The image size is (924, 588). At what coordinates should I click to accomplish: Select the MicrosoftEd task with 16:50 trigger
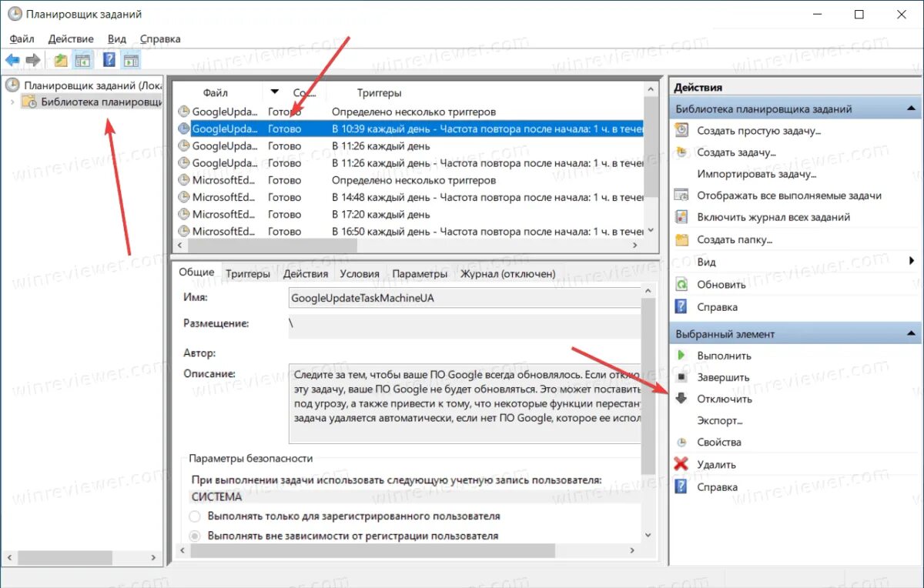[410, 231]
